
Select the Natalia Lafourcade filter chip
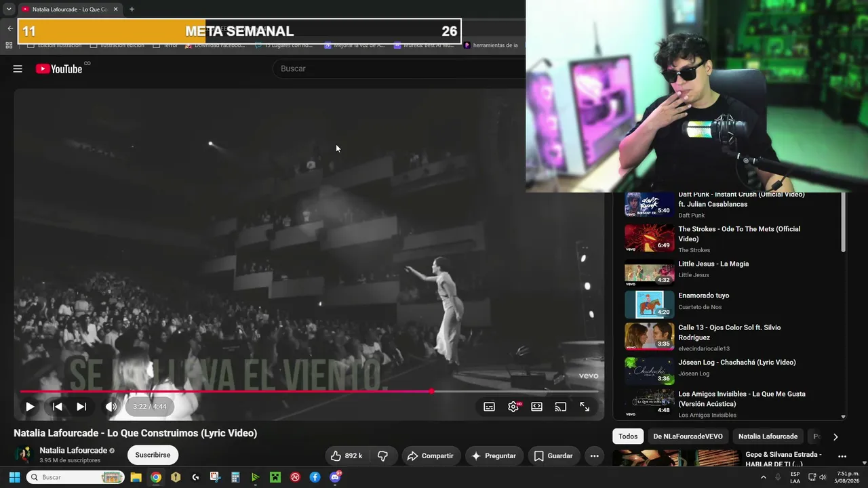[768, 436]
